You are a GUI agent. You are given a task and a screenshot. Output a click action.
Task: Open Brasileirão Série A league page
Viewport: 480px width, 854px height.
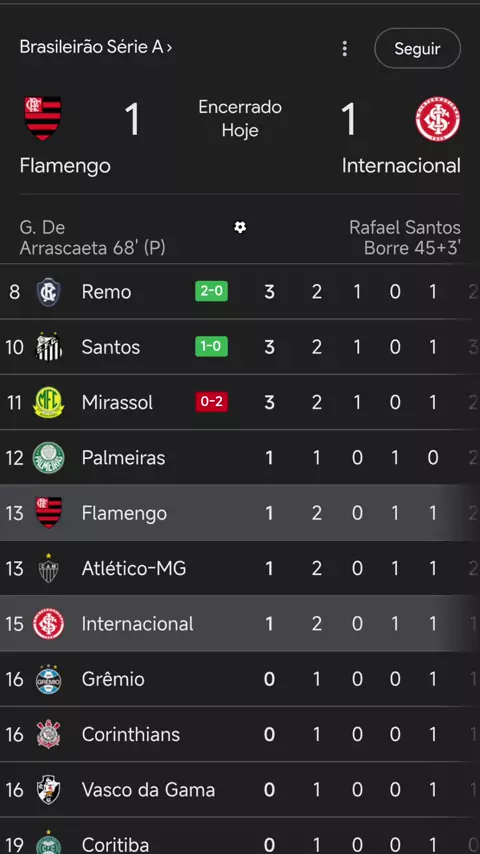(x=96, y=47)
